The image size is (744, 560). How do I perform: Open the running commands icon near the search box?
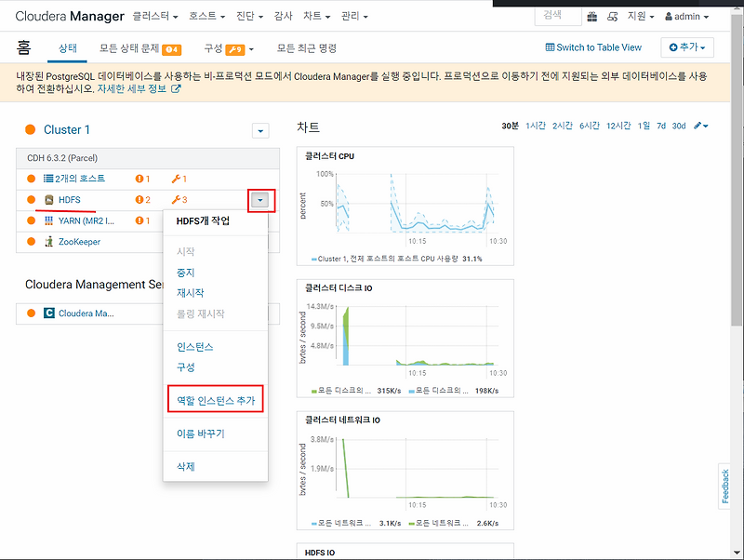coord(612,15)
